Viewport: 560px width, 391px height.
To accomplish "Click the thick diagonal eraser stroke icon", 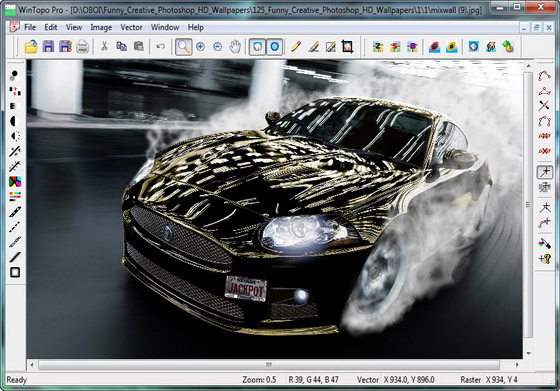I will [x=15, y=212].
